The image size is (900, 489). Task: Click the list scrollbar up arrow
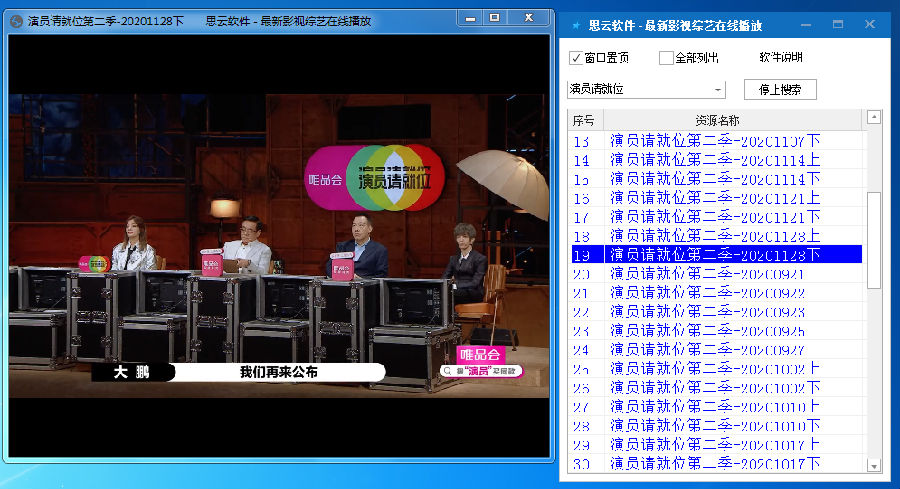click(x=874, y=117)
